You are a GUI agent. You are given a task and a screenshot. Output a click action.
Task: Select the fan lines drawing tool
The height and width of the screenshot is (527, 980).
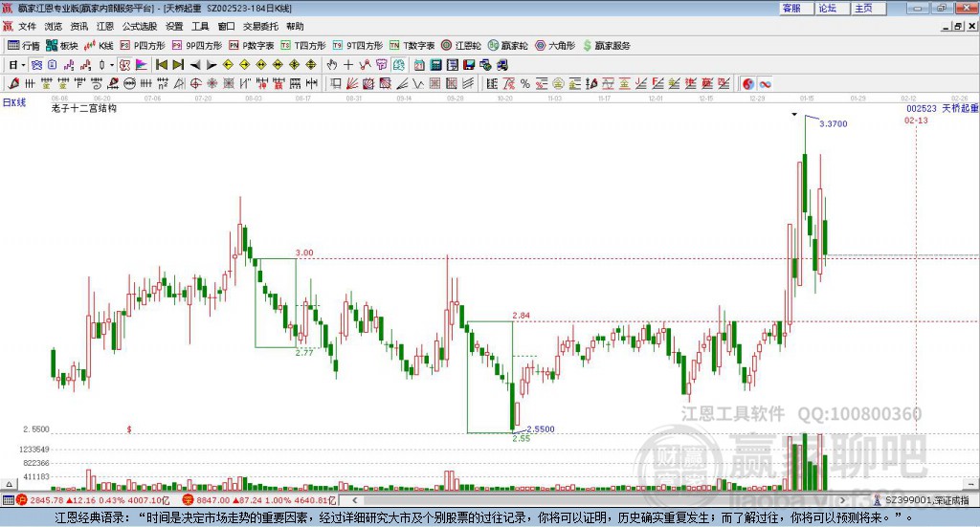[x=352, y=83]
